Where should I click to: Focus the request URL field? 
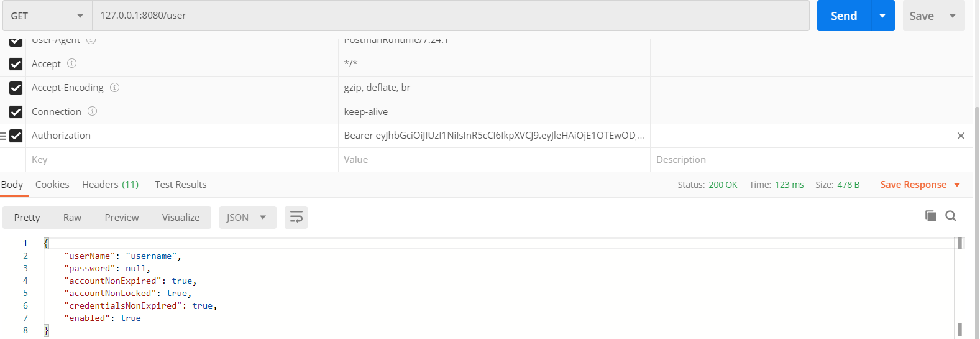(x=451, y=16)
